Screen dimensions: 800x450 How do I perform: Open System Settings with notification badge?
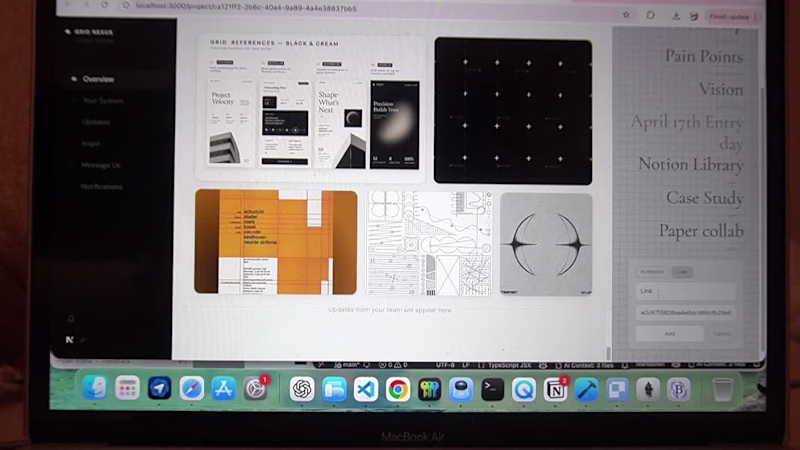255,389
